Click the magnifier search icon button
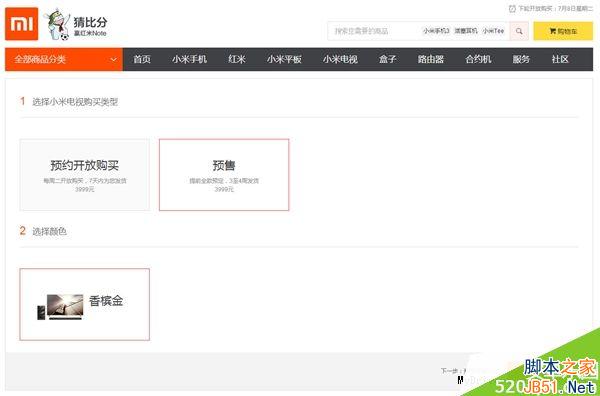 coord(519,31)
